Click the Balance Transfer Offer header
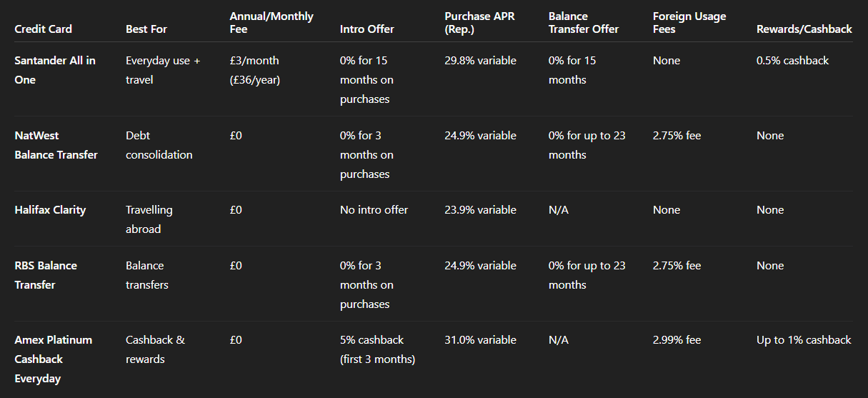Image resolution: width=868 pixels, height=398 pixels. (584, 22)
